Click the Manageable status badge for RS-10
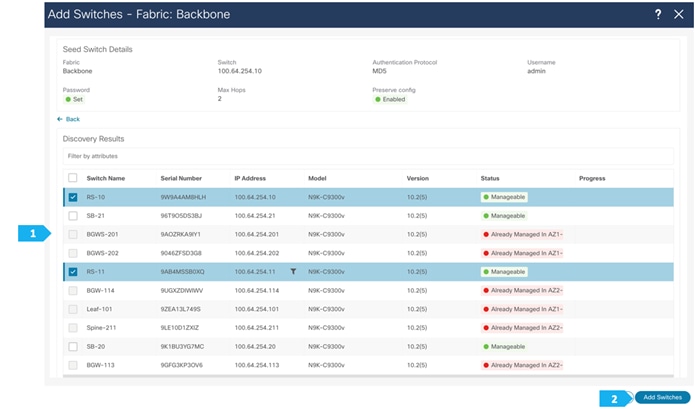695x409 pixels. pos(504,197)
